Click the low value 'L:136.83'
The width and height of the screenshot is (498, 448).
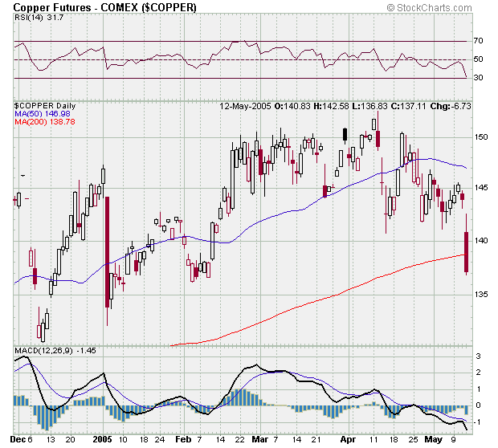(369, 106)
